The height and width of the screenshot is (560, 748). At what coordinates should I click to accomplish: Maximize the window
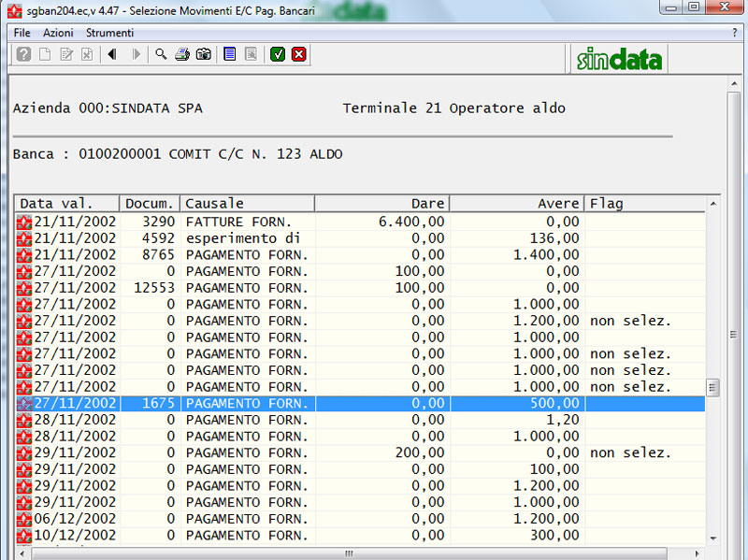point(694,7)
